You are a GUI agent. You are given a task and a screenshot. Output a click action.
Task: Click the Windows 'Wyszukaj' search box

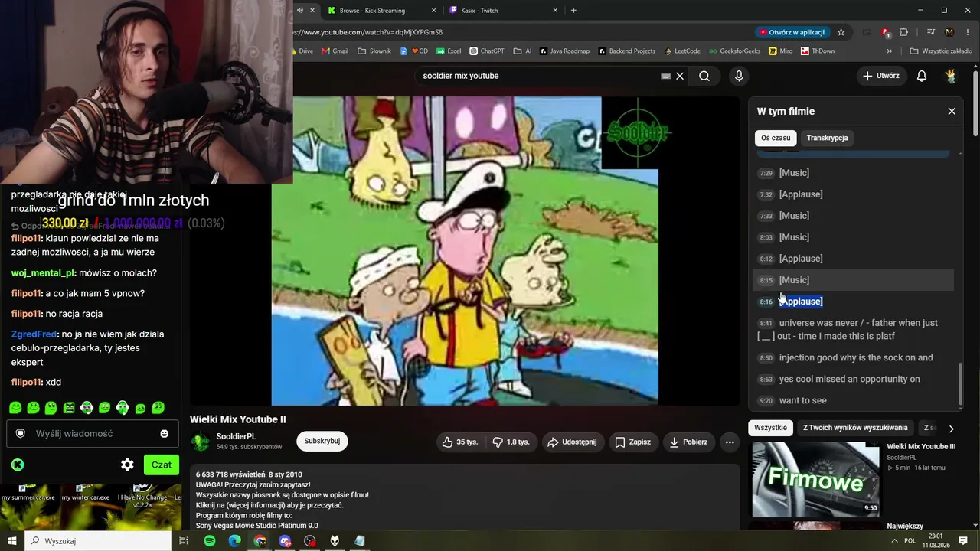(x=98, y=541)
